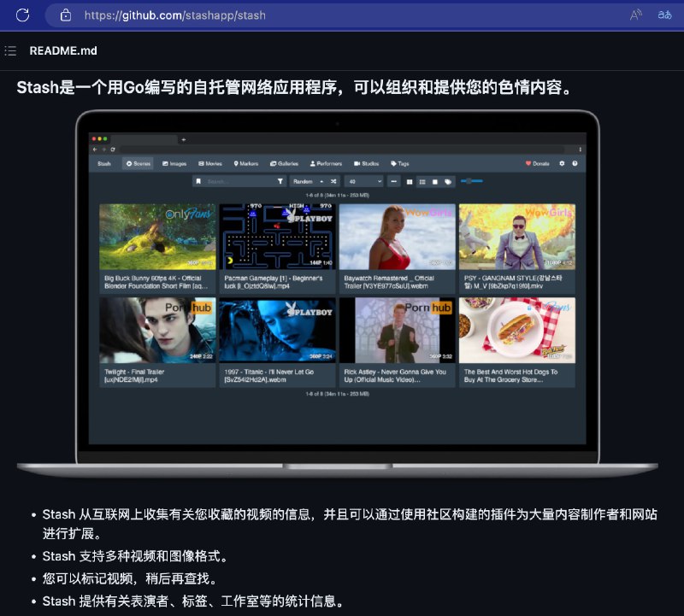
Task: Click the shuffle icon next to Random
Action: [333, 181]
